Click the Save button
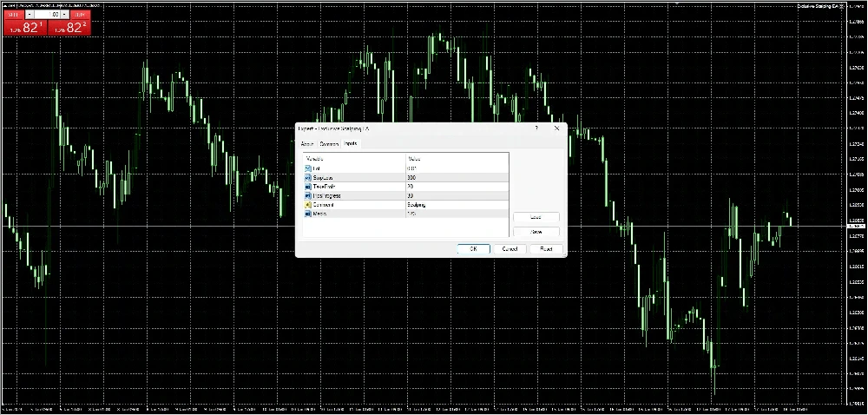The height and width of the screenshot is (415, 868). (536, 232)
